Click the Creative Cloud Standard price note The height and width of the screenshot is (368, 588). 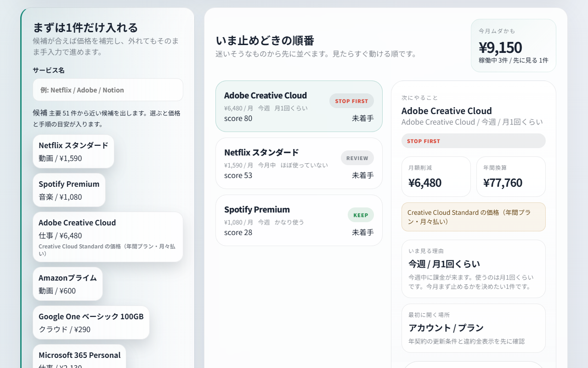(474, 217)
